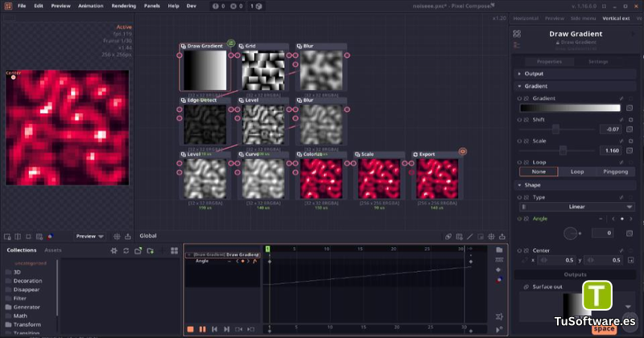Click the split view icon in preview toolbar

[x=18, y=237]
